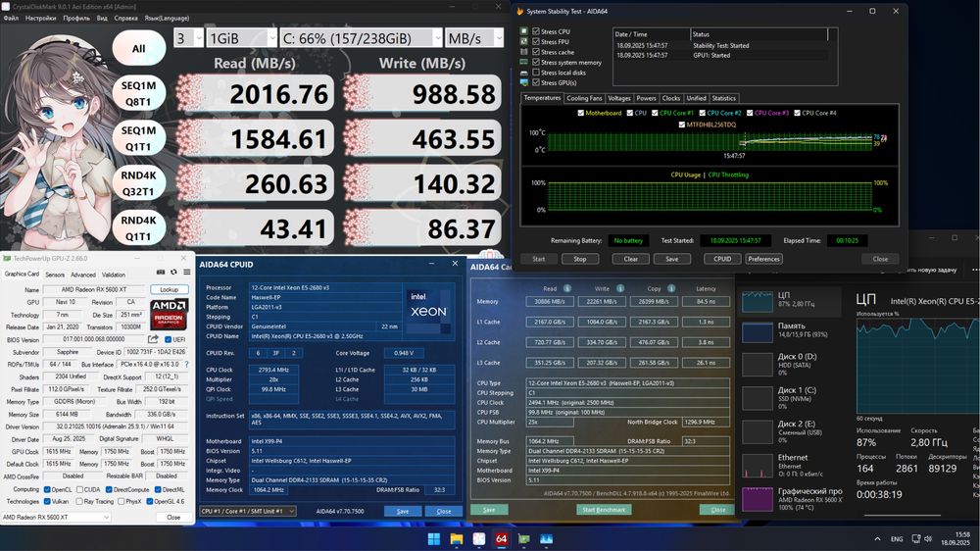Click the Read info icon in AIDA64 benchmark
Image resolution: width=980 pixels, height=551 pixels.
pyautogui.click(x=566, y=288)
